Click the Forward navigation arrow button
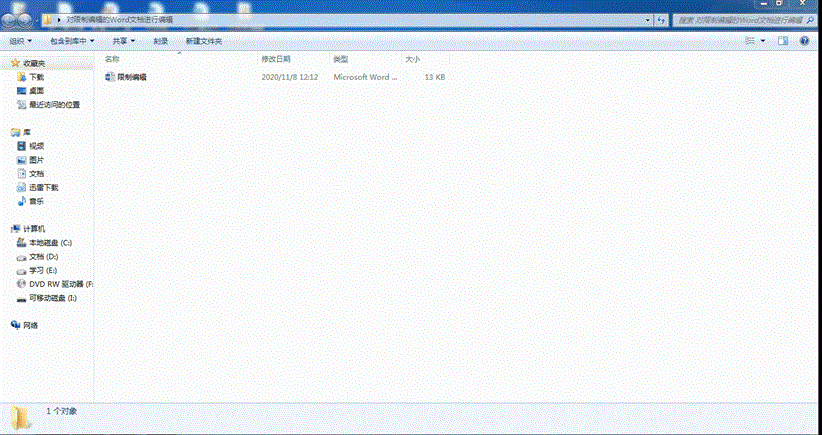 (27, 19)
